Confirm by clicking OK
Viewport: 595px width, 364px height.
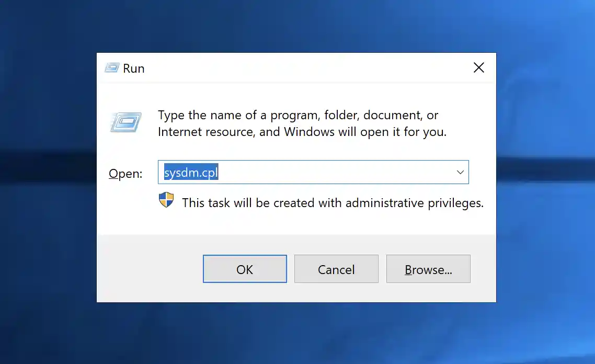point(245,269)
